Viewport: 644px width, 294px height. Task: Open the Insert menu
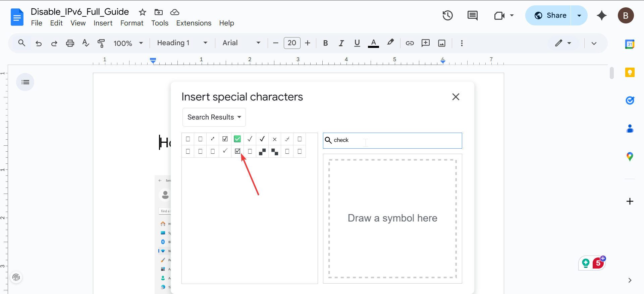[x=103, y=23]
